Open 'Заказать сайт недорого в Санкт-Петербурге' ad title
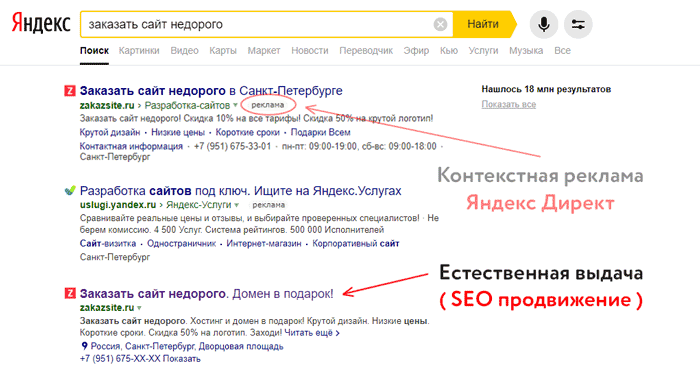This screenshot has height=386, width=700. (211, 91)
